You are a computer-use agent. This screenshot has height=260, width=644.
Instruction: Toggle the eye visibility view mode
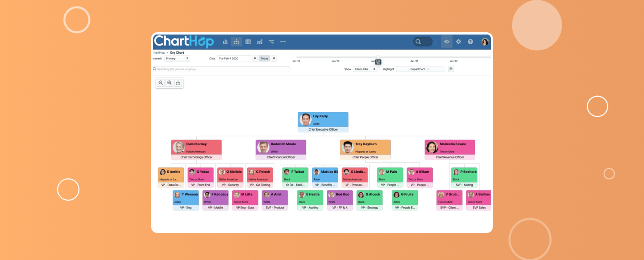[447, 42]
